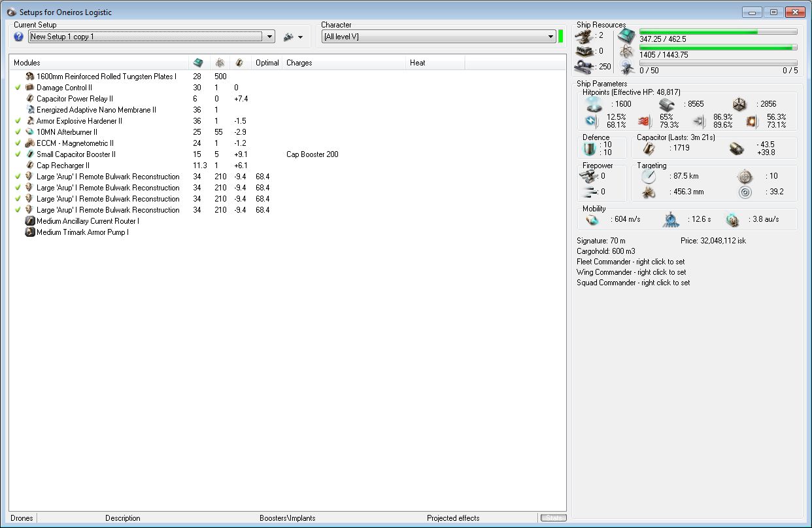The image size is (812, 528).
Task: Click the armor hitpoints icon
Action: click(666, 104)
